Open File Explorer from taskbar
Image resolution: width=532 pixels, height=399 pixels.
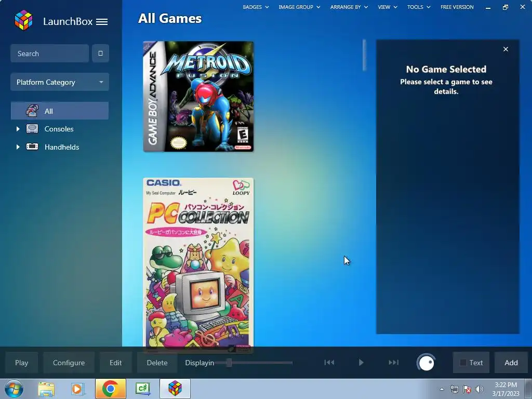[46, 389]
